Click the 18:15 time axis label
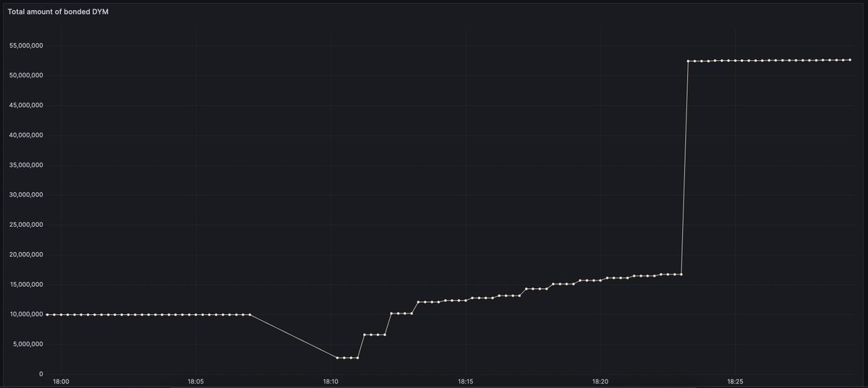The width and height of the screenshot is (868, 388). pos(465,381)
